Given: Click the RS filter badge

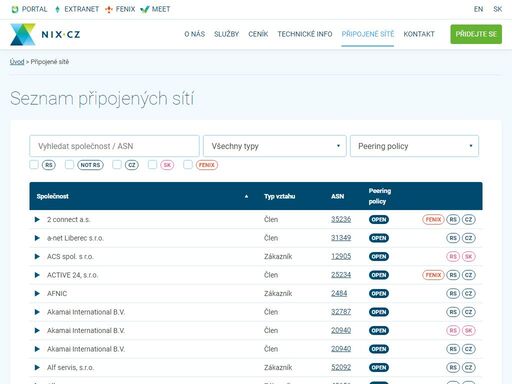Looking at the screenshot, I should [49, 165].
